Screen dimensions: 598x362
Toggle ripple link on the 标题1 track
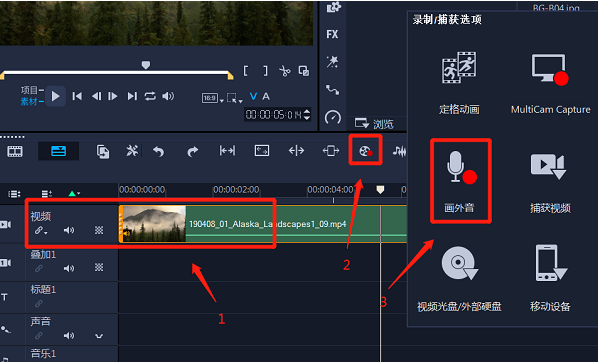click(39, 304)
